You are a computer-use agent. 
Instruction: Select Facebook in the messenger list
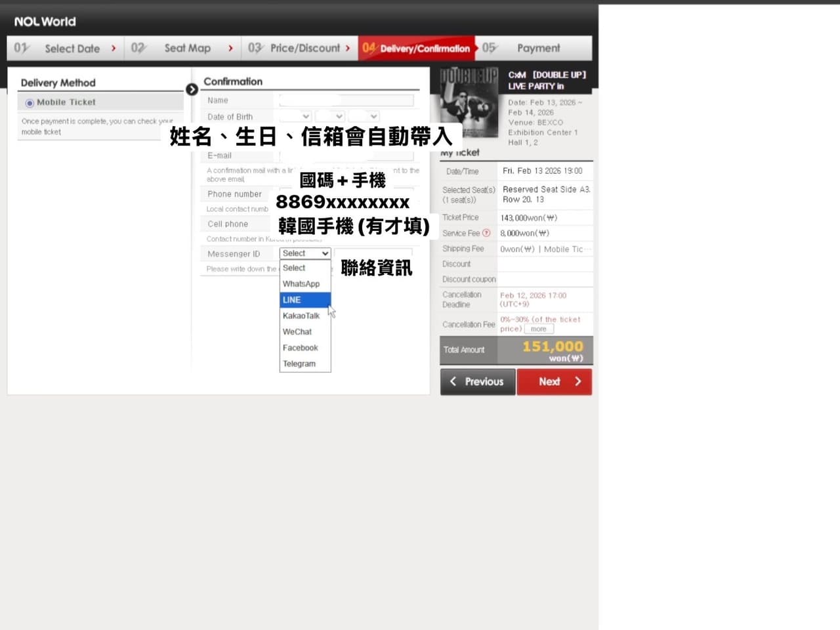(x=305, y=348)
